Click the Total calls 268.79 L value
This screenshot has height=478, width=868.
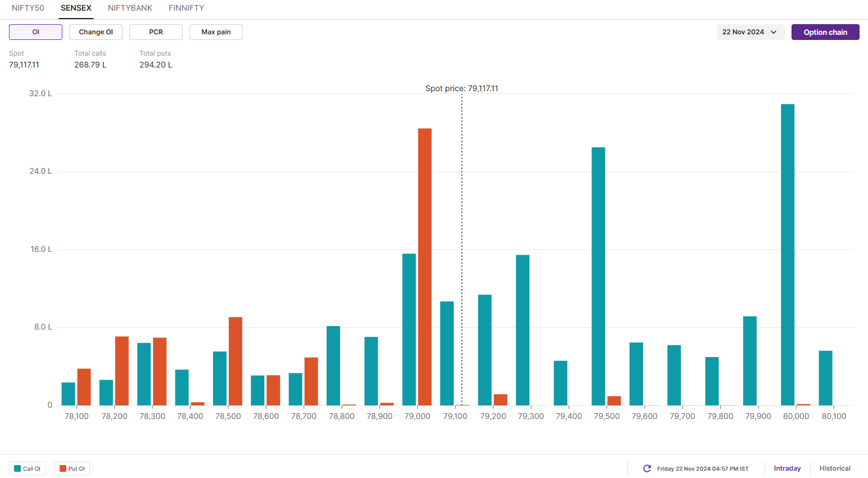pyautogui.click(x=91, y=65)
